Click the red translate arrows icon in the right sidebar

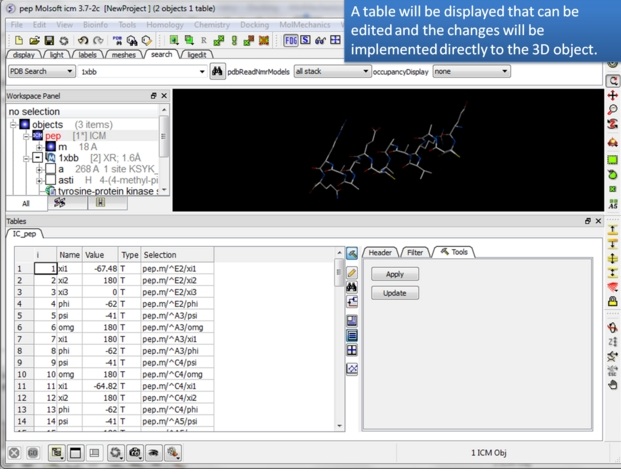pos(613,95)
